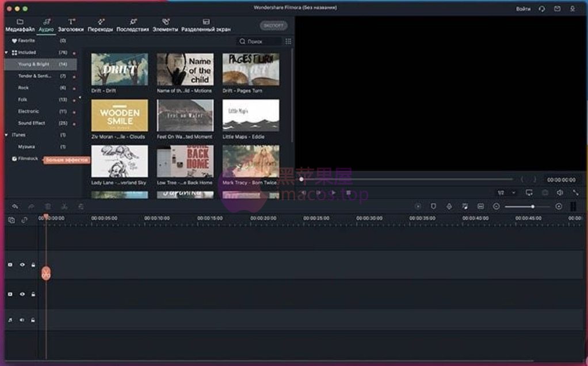Select the Favorite category
The height and width of the screenshot is (366, 588).
(x=26, y=40)
